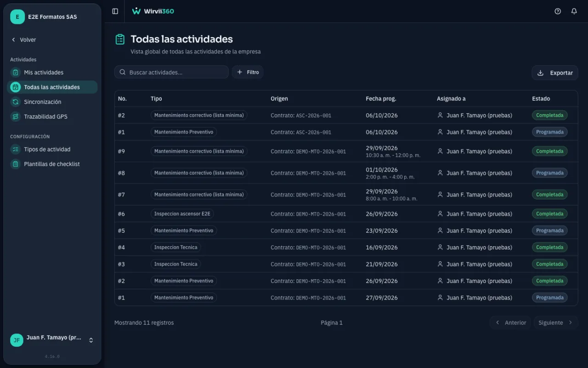Click date 16/09/2026 cell

point(382,247)
